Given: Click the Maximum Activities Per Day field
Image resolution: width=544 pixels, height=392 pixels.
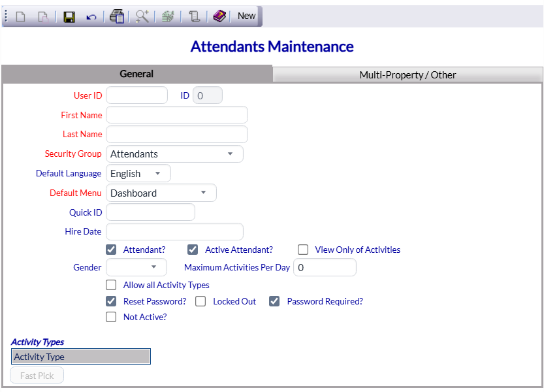Looking at the screenshot, I should pos(325,267).
